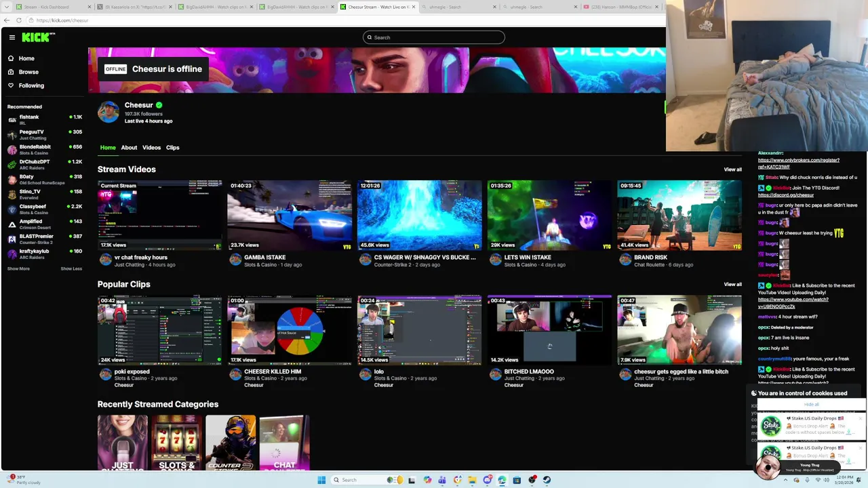This screenshot has height=488, width=868.
Task: Open DrChubzDPT recommended channel
Action: [44, 164]
